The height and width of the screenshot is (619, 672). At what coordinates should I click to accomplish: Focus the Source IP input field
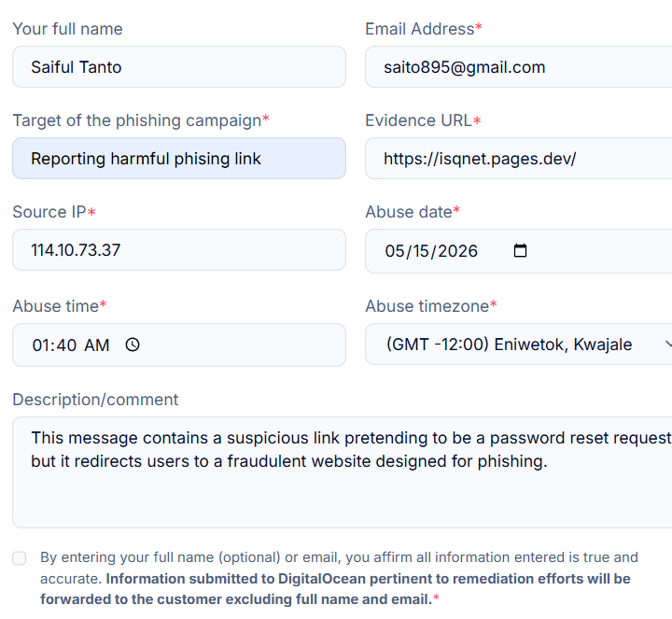[179, 249]
